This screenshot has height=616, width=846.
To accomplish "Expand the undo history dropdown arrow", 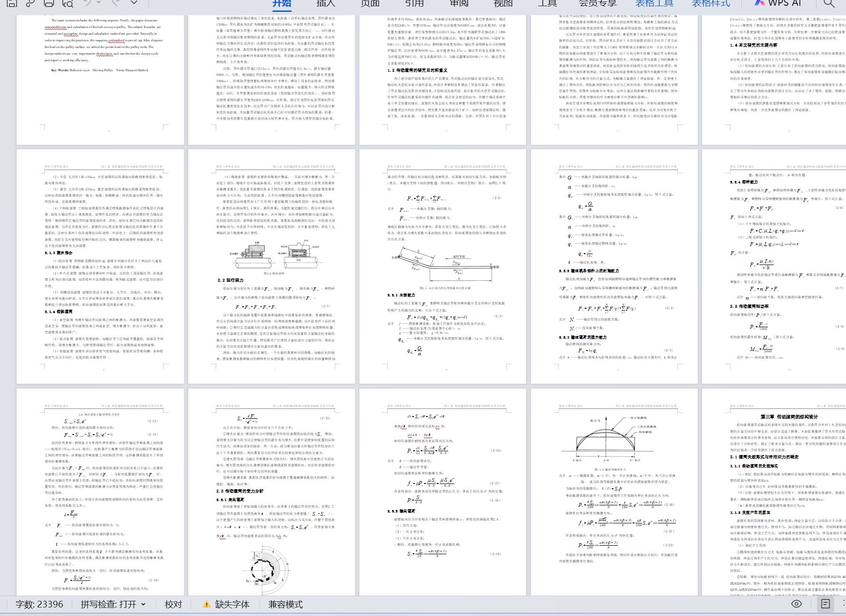I will [99, 3].
